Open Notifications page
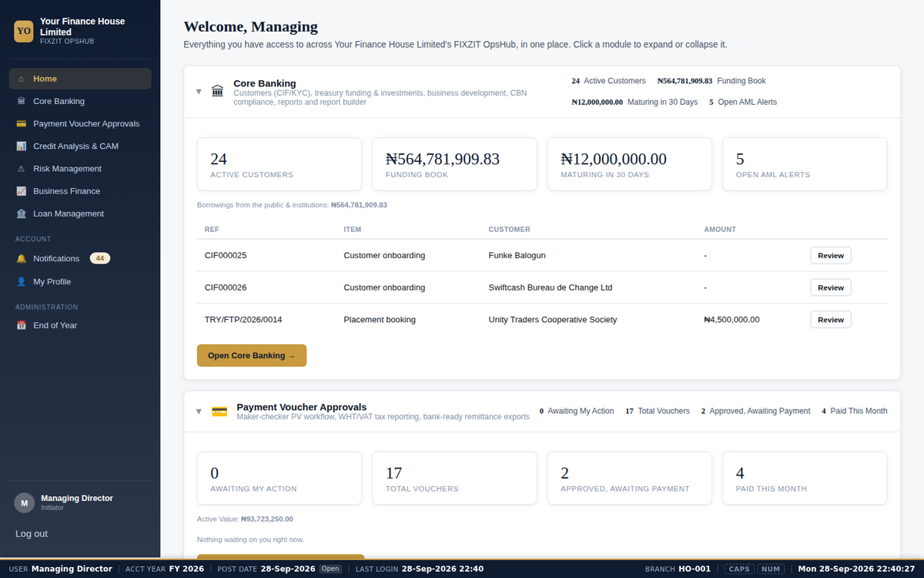This screenshot has width=924, height=578. [80, 259]
